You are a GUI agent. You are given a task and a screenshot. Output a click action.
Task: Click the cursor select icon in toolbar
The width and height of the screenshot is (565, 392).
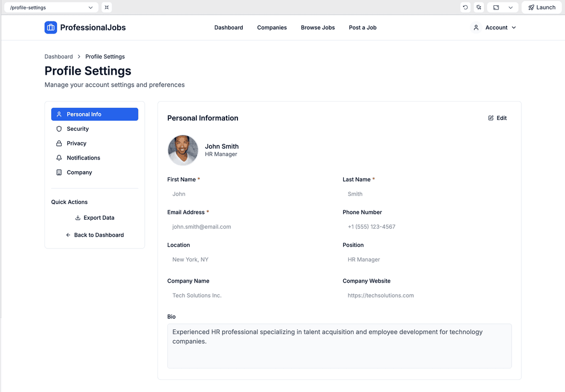(x=479, y=7)
